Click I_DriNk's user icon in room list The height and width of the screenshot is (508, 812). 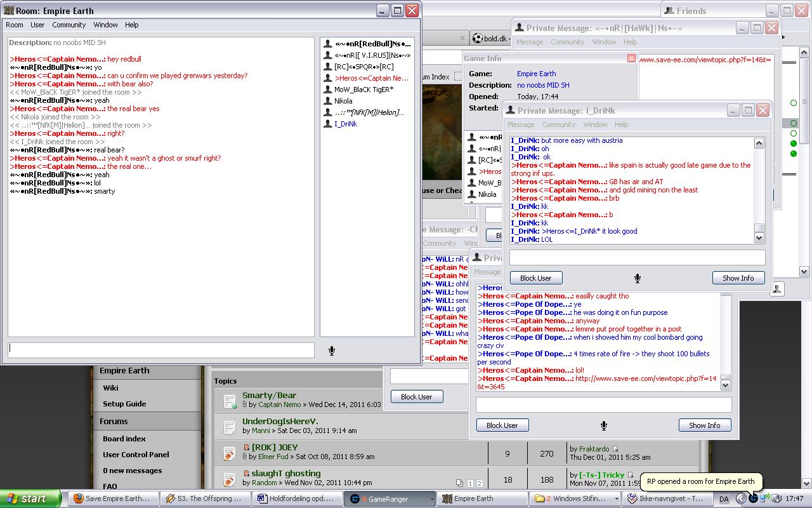point(327,124)
